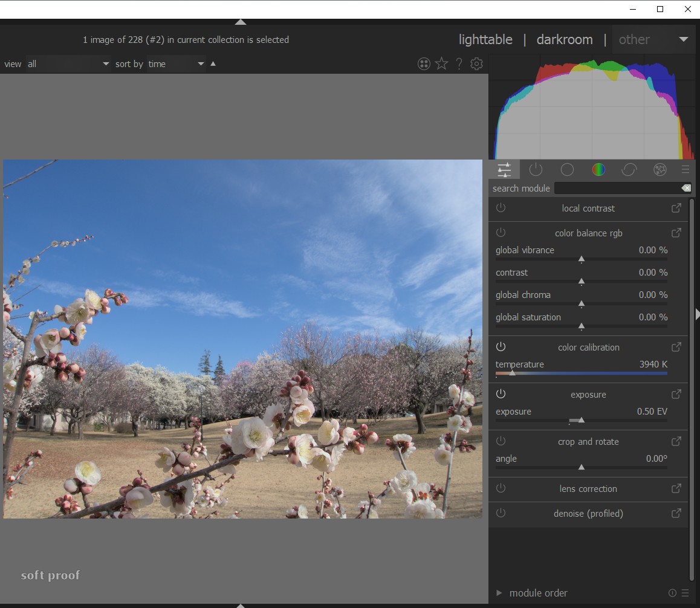Toggle ascending sort order arrow
The width and height of the screenshot is (700, 608).
213,64
